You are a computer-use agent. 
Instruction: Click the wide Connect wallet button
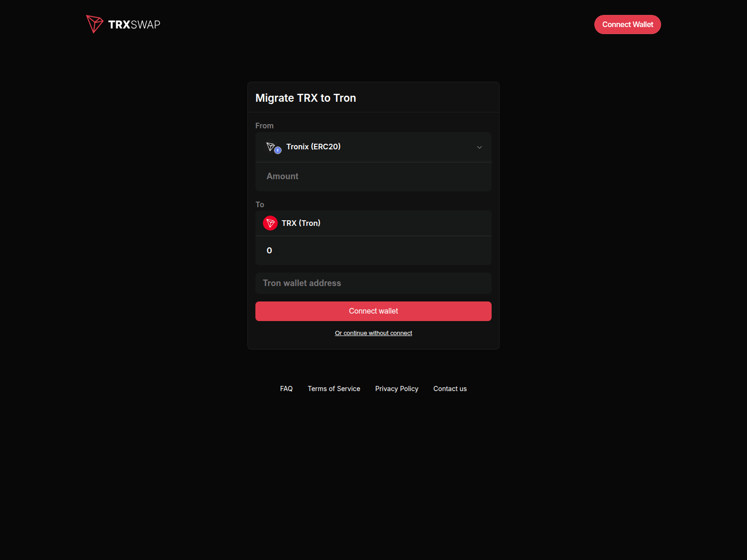pyautogui.click(x=373, y=311)
